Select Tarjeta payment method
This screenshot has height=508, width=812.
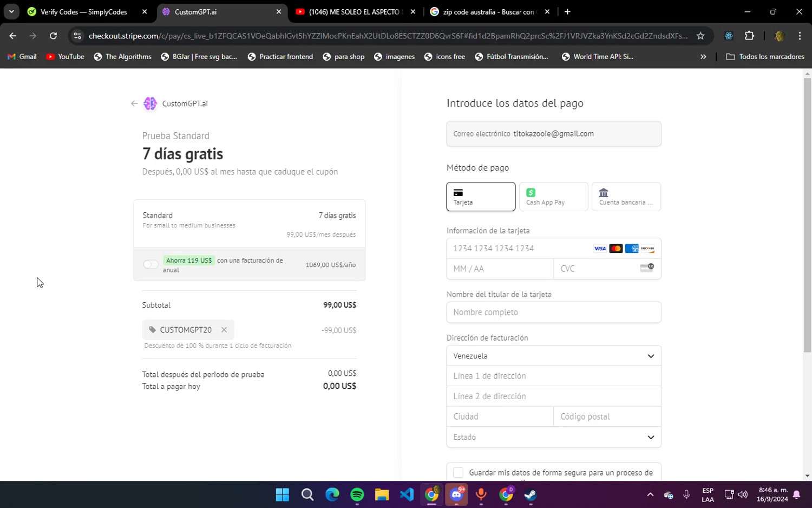[481, 197]
